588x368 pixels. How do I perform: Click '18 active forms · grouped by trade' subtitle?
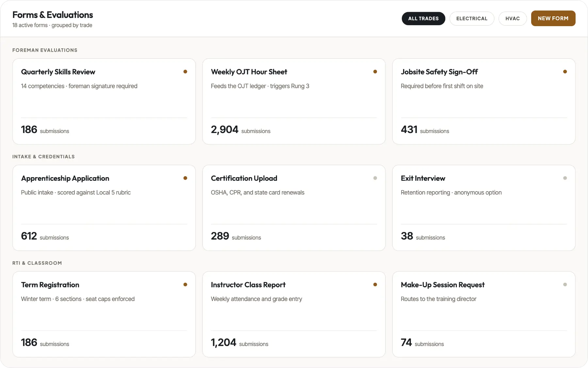coord(52,25)
